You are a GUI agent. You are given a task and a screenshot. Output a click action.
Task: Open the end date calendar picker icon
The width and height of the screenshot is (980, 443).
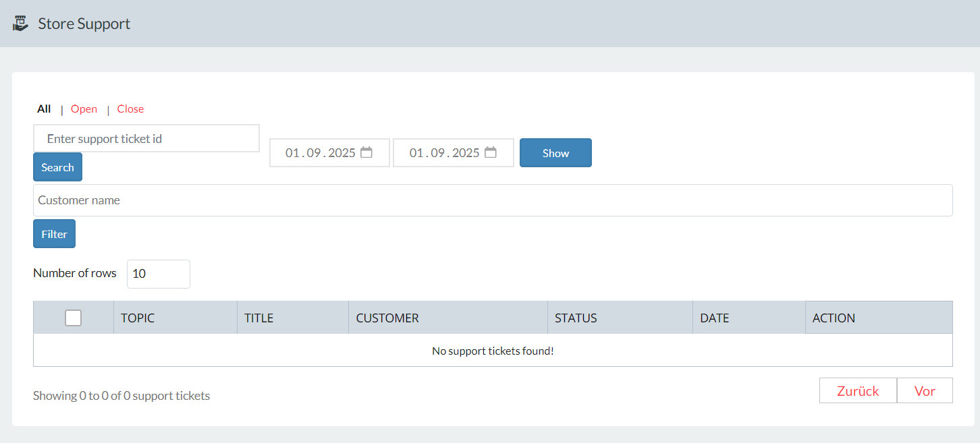[x=491, y=152]
